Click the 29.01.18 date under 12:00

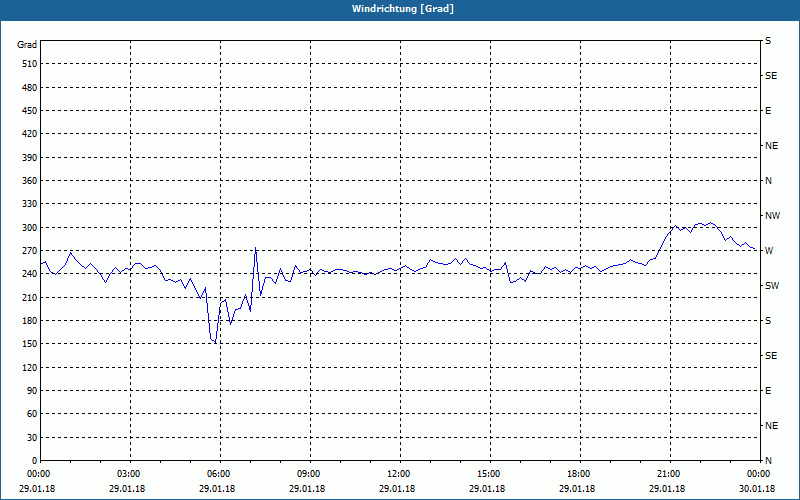pos(397,489)
